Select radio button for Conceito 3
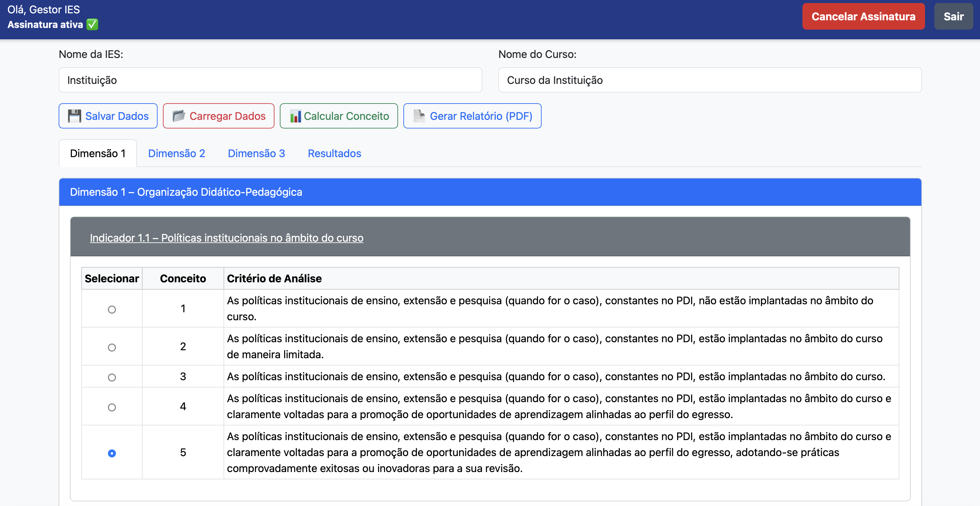Screen dimensions: 980x506 coord(112,378)
